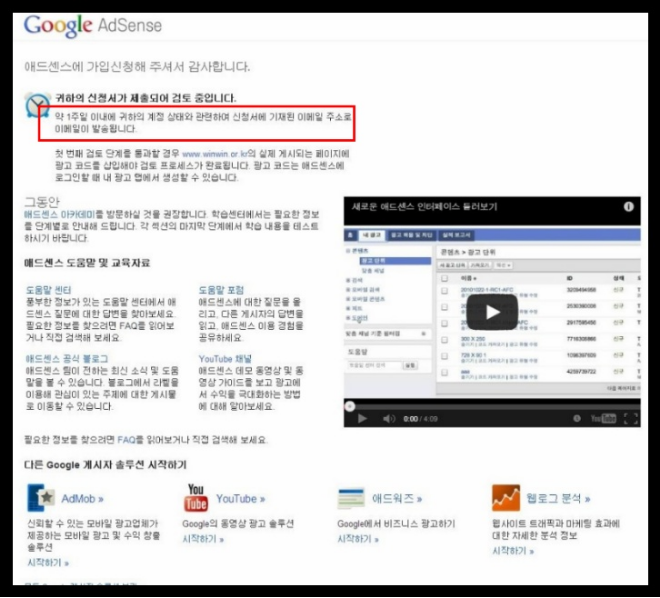The width and height of the screenshot is (660, 598).
Task: Open the YouTube » solution link
Action: tap(240, 499)
